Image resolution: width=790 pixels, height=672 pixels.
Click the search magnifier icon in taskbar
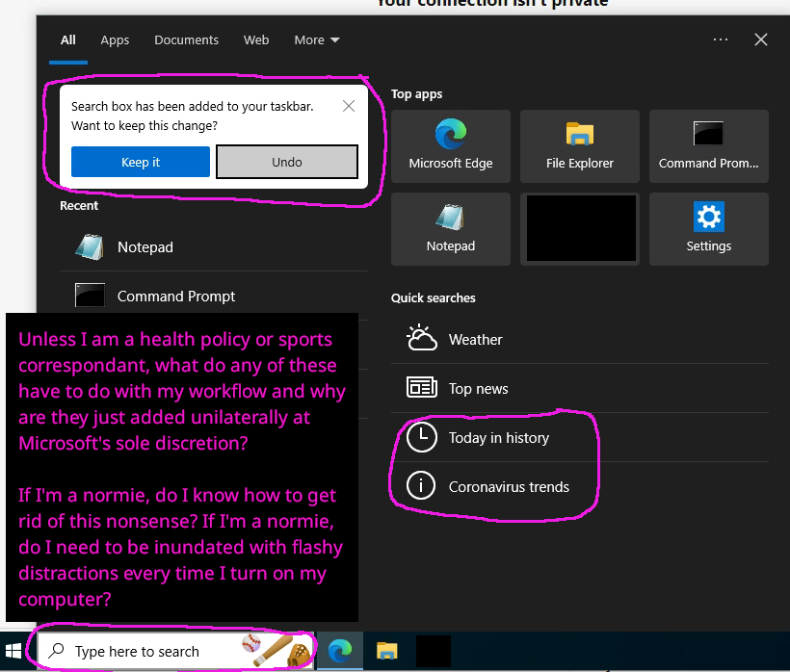pyautogui.click(x=57, y=651)
